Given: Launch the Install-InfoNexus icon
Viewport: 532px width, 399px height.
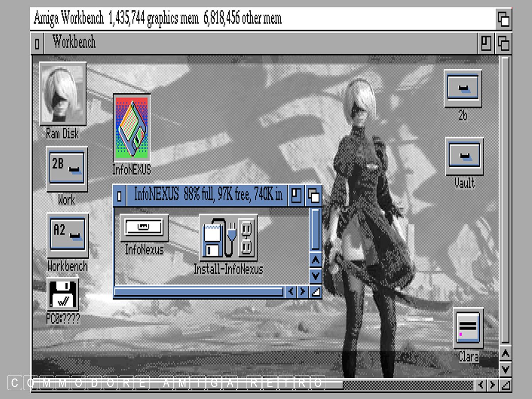Looking at the screenshot, I should (228, 238).
